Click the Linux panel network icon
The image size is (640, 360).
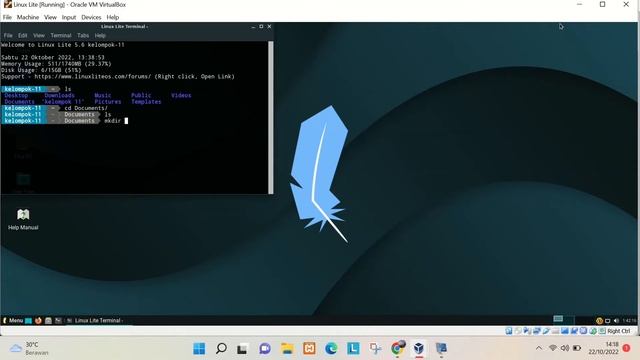click(x=607, y=320)
